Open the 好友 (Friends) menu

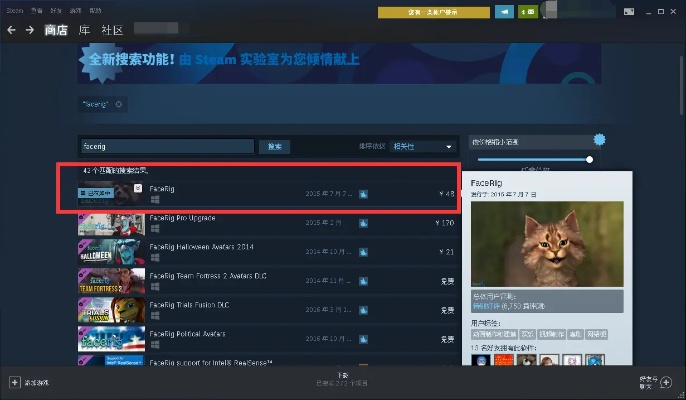(56, 11)
